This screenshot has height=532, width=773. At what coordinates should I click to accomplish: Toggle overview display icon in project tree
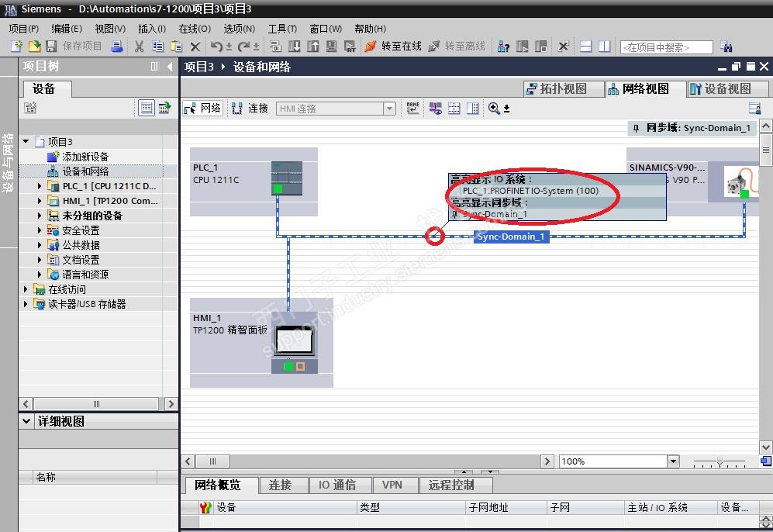point(146,108)
